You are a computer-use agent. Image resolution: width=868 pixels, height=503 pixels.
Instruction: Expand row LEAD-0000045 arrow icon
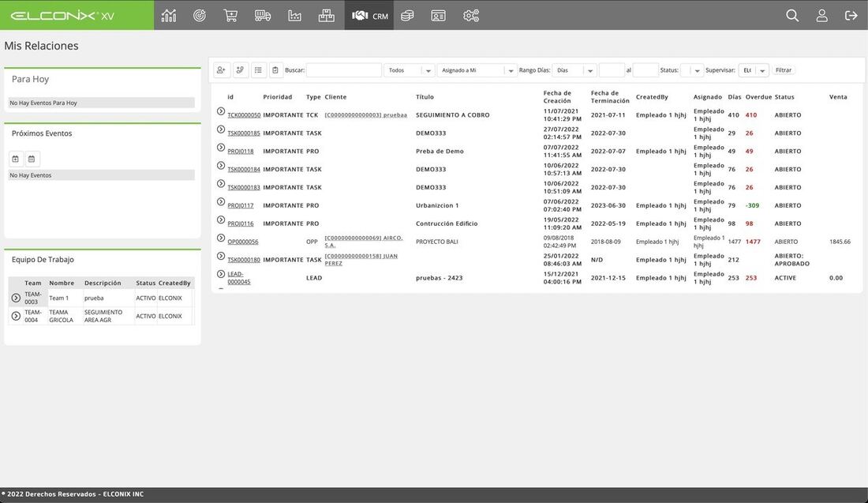click(221, 274)
